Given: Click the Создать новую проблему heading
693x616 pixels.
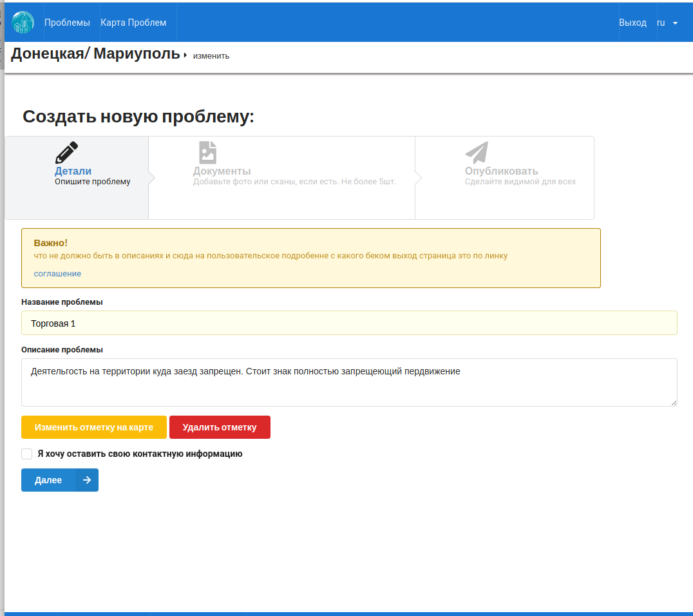Looking at the screenshot, I should 138,116.
